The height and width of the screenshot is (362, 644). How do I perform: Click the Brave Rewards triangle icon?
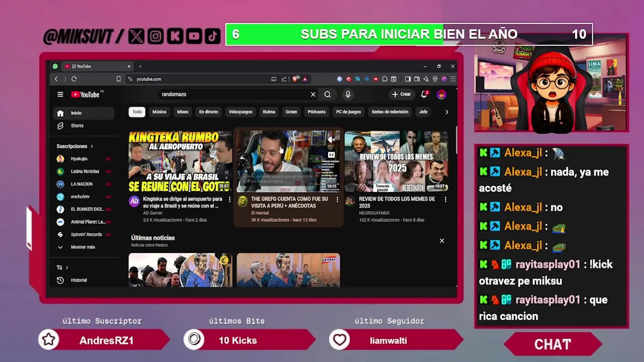305,79
